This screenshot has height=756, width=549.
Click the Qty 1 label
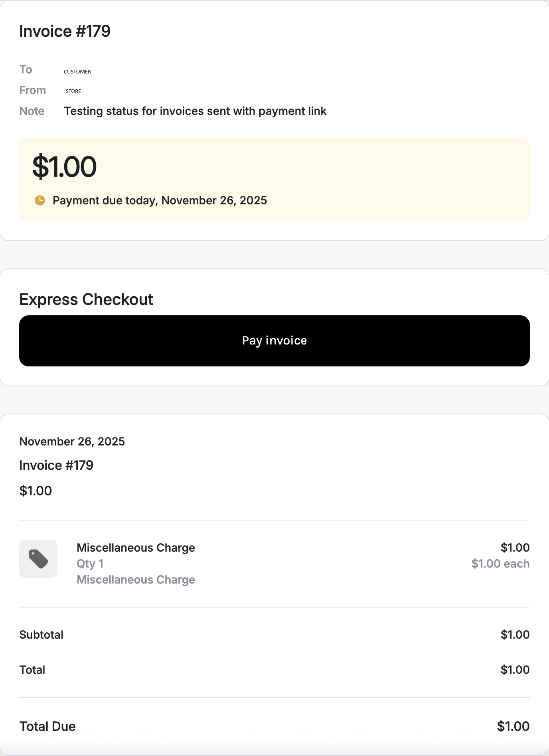[x=90, y=564]
